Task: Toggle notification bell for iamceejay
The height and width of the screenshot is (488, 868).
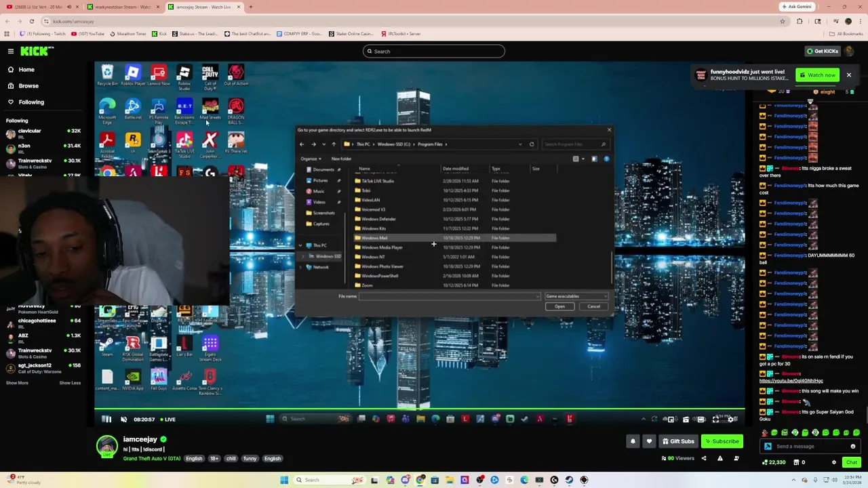Action: tap(633, 441)
